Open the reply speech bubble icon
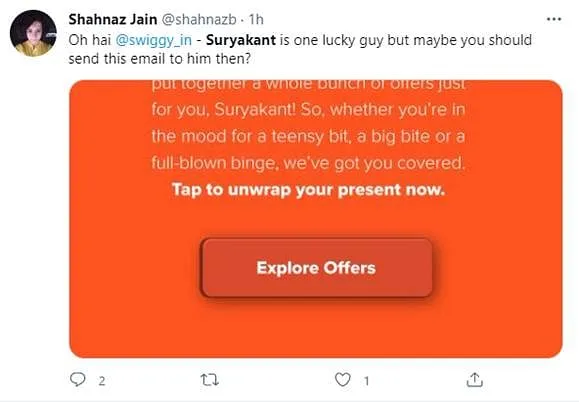579x402 pixels. pos(78,379)
